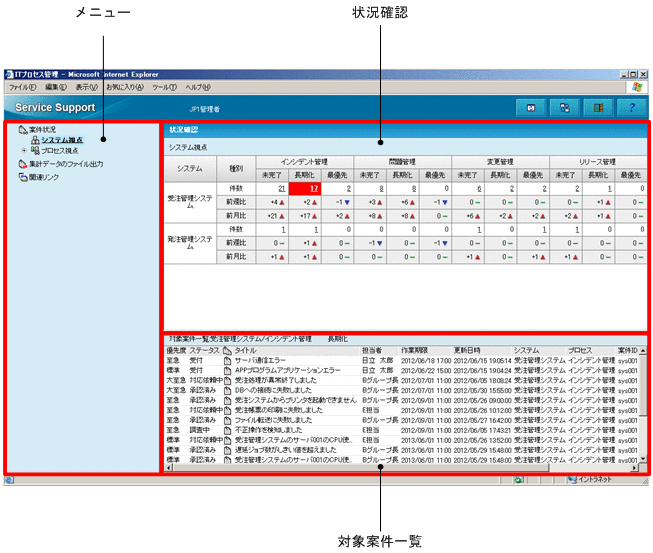Click the first white box icon button in header
The width and height of the screenshot is (653, 553).
(531, 108)
